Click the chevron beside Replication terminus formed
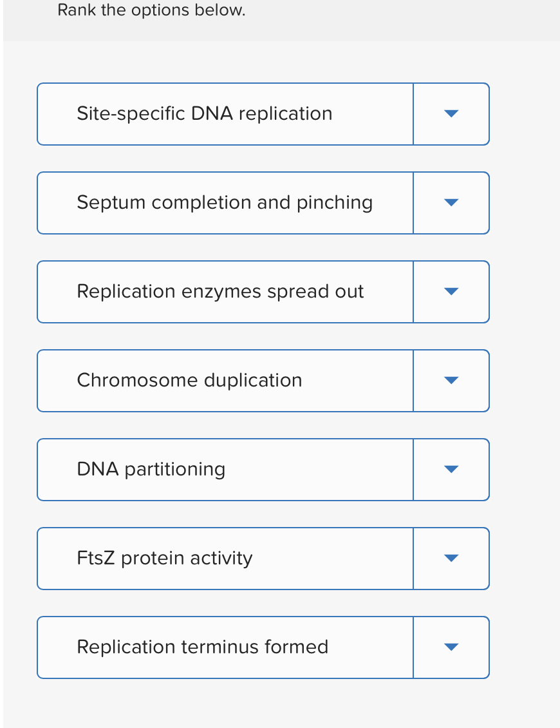This screenshot has width=560, height=728. click(x=451, y=647)
